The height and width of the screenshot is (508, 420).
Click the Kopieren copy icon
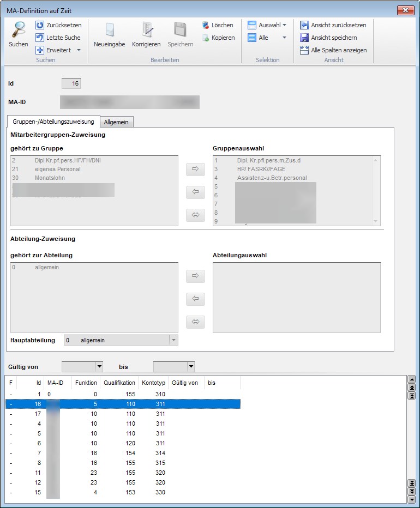click(x=205, y=38)
